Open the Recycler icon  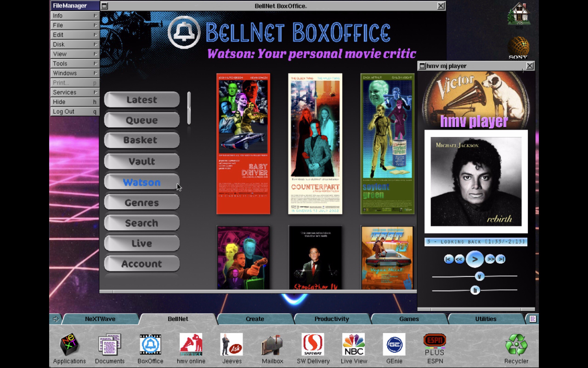516,344
